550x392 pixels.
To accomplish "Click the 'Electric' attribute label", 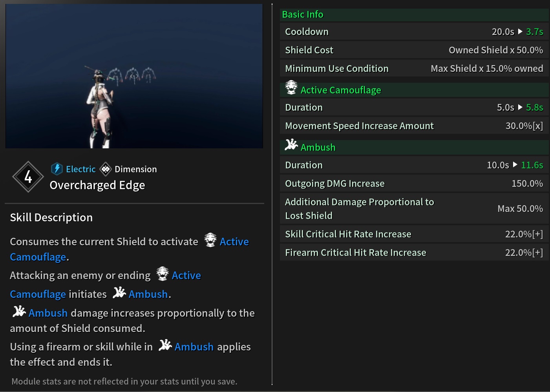I will [81, 169].
